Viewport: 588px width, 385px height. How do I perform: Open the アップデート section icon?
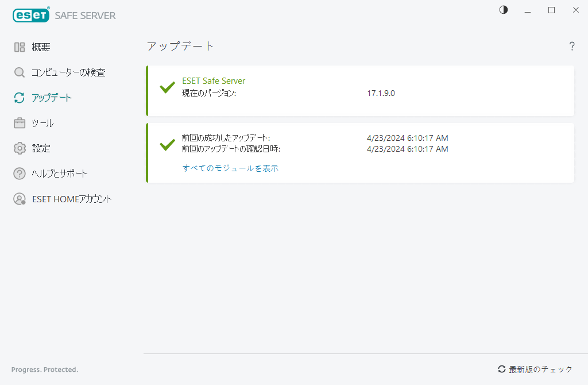[18, 98]
